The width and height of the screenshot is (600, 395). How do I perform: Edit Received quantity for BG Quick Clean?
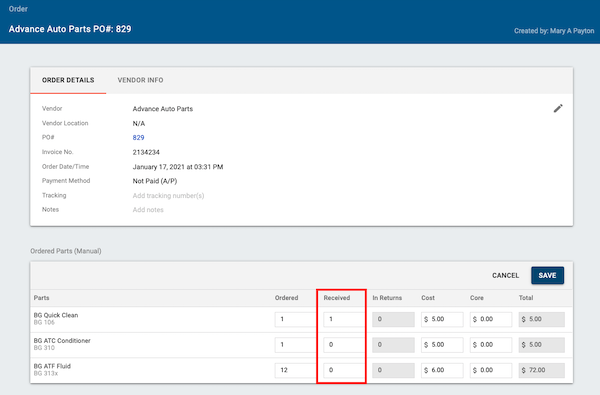pyautogui.click(x=344, y=319)
